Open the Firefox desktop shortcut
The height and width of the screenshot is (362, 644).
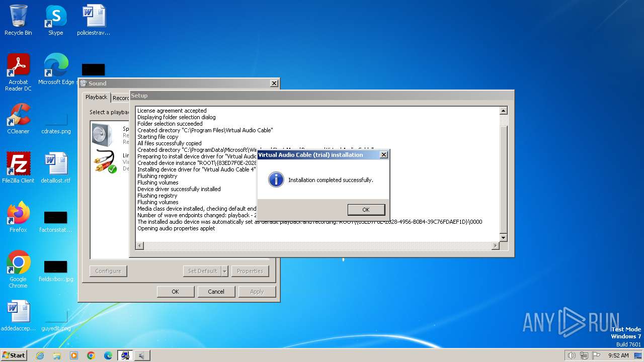click(x=18, y=217)
